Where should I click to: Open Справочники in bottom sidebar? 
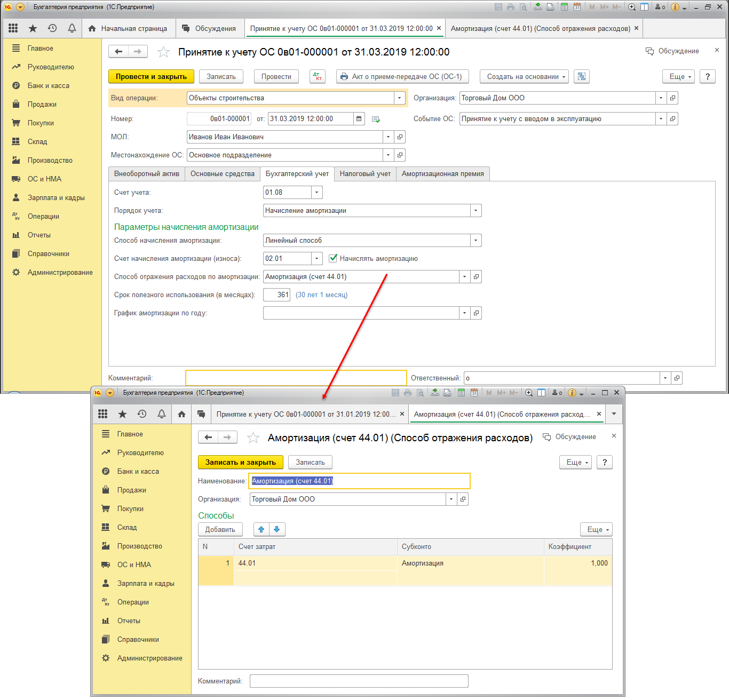pyautogui.click(x=138, y=640)
